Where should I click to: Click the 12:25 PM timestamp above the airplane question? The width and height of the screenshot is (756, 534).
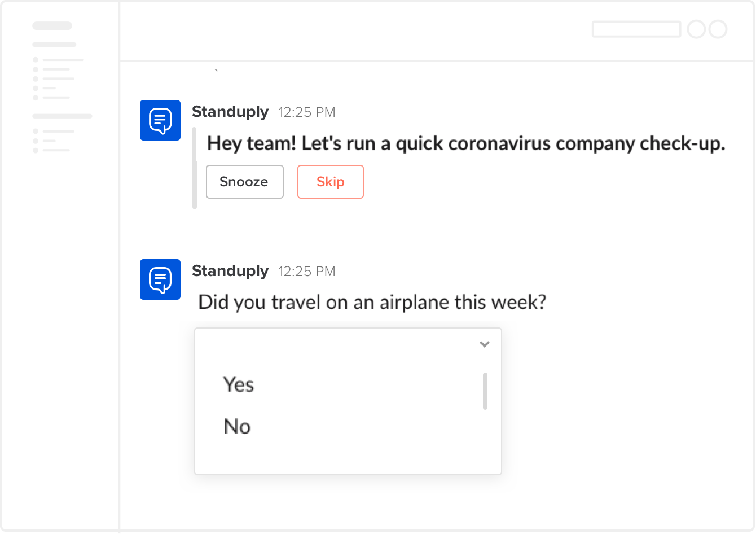click(x=307, y=272)
